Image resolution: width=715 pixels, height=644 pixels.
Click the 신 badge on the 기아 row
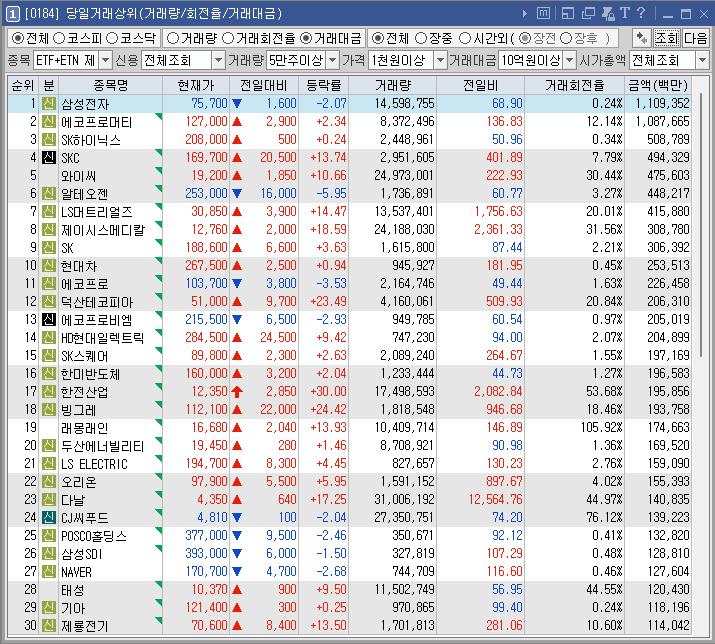[49, 608]
